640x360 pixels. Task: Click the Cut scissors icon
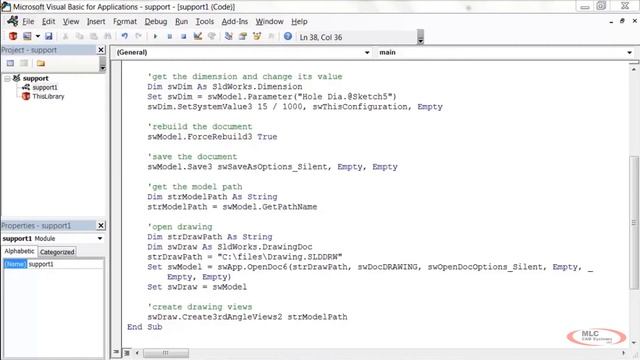coord(65,36)
